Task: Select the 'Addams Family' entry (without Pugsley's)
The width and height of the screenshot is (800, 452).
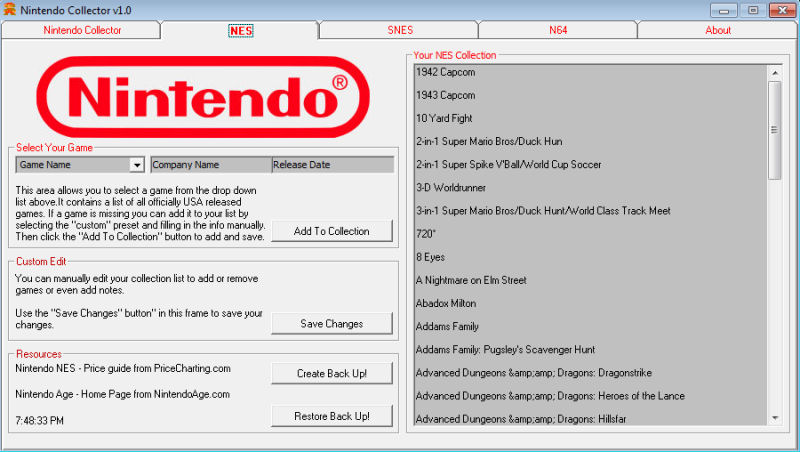Action: [x=447, y=327]
